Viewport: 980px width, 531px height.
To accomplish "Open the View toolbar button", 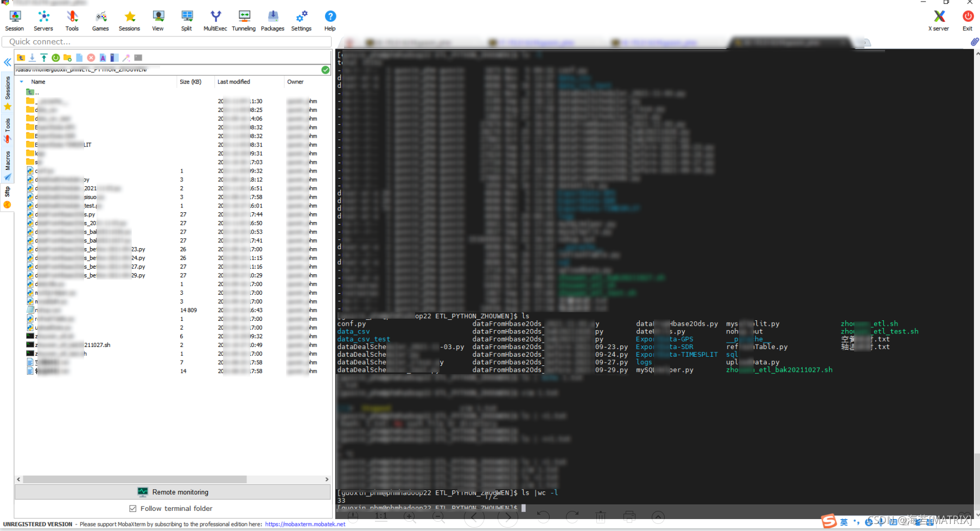I will click(158, 21).
